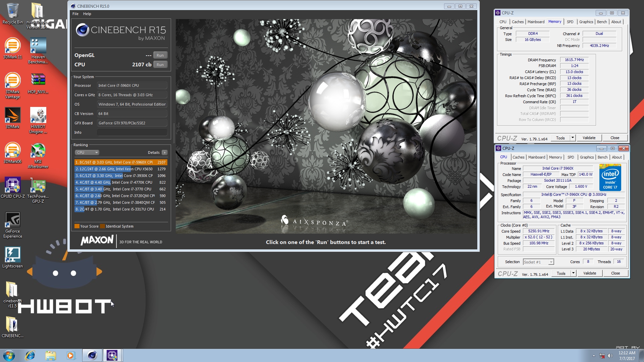Click Validate in lower CPU-Z window

[590, 273]
